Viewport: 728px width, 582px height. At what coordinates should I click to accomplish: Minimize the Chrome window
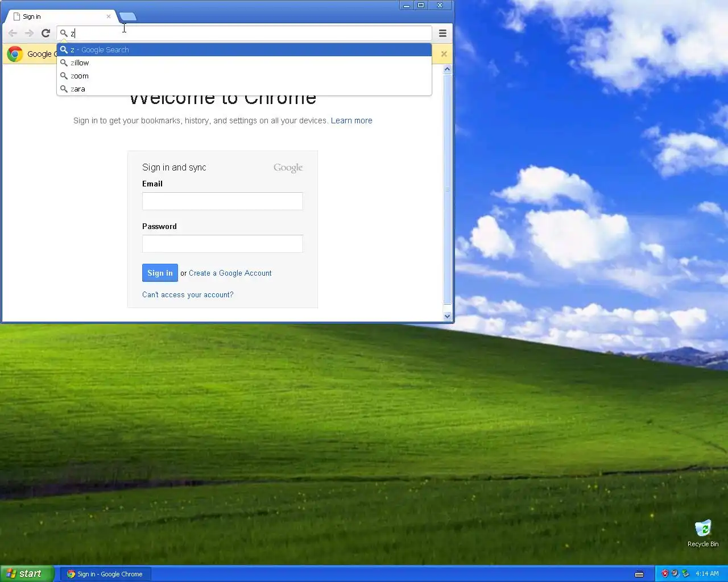coord(406,6)
